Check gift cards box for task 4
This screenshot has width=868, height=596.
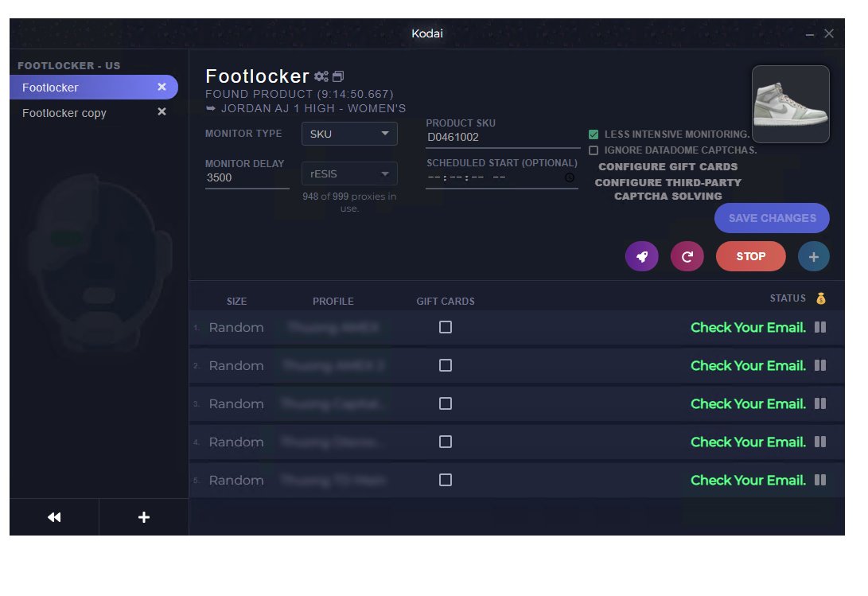[x=445, y=442]
